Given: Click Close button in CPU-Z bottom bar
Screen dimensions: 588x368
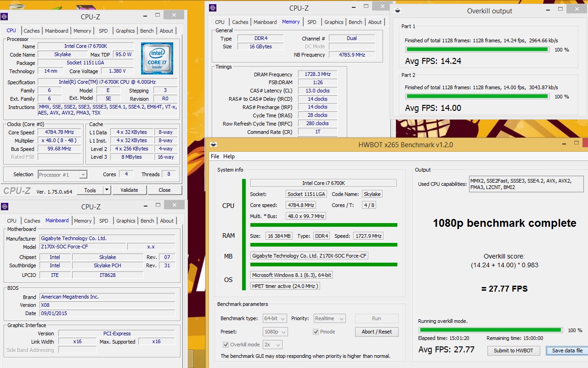Looking at the screenshot, I should coord(164,190).
